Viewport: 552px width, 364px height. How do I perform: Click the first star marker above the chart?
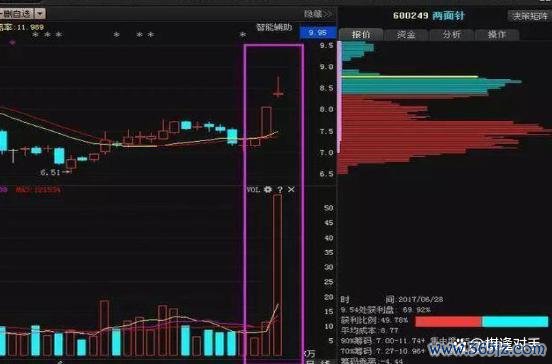(x=35, y=34)
